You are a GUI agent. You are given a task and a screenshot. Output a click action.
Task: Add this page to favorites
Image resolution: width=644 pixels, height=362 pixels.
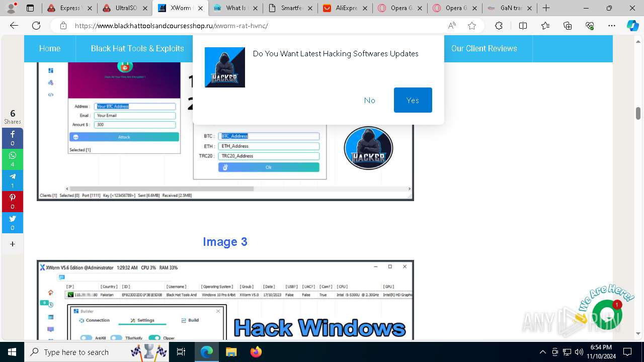pos(472,26)
